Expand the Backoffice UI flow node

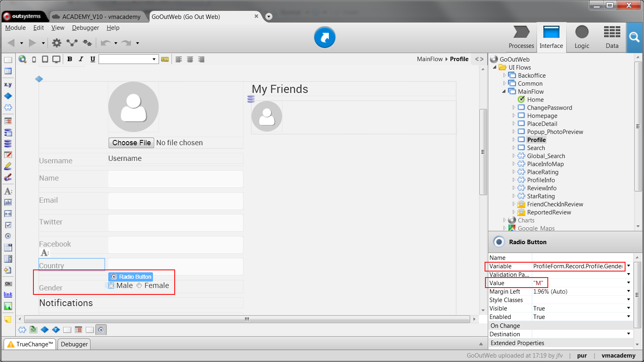pos(504,75)
